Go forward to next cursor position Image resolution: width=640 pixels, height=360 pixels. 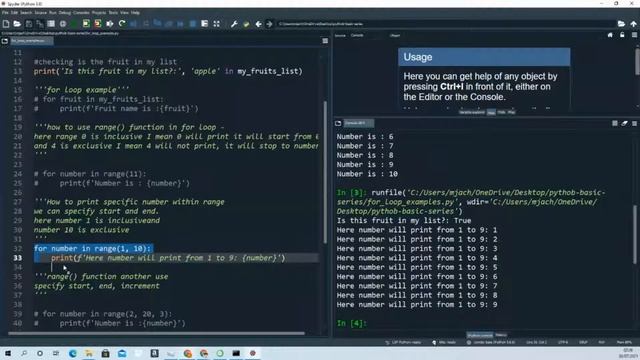[269, 24]
